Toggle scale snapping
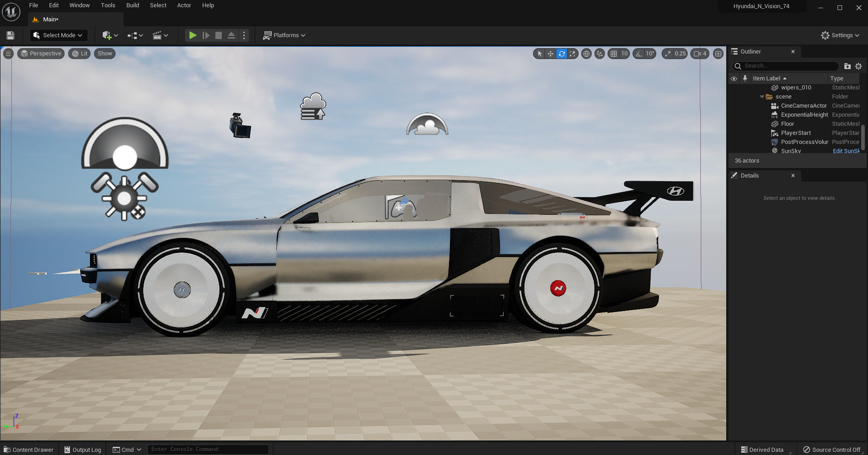The width and height of the screenshot is (868, 455). point(668,54)
